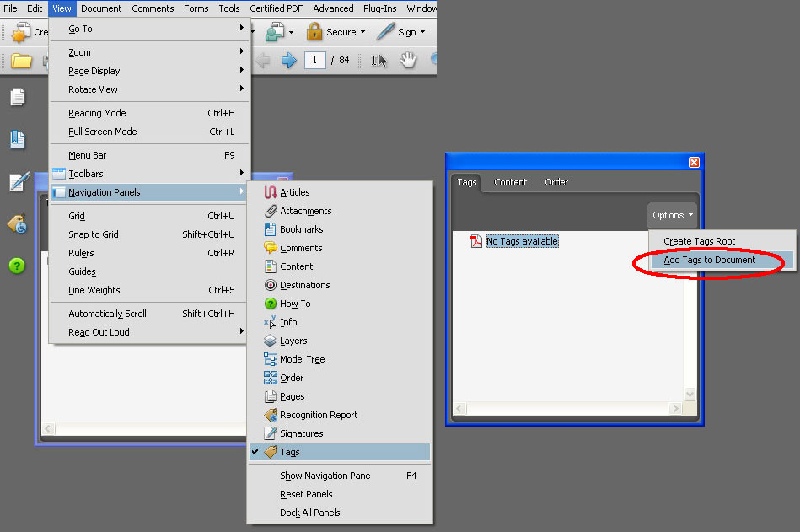800x532 pixels.
Task: Switch to the Order tab
Action: click(556, 182)
